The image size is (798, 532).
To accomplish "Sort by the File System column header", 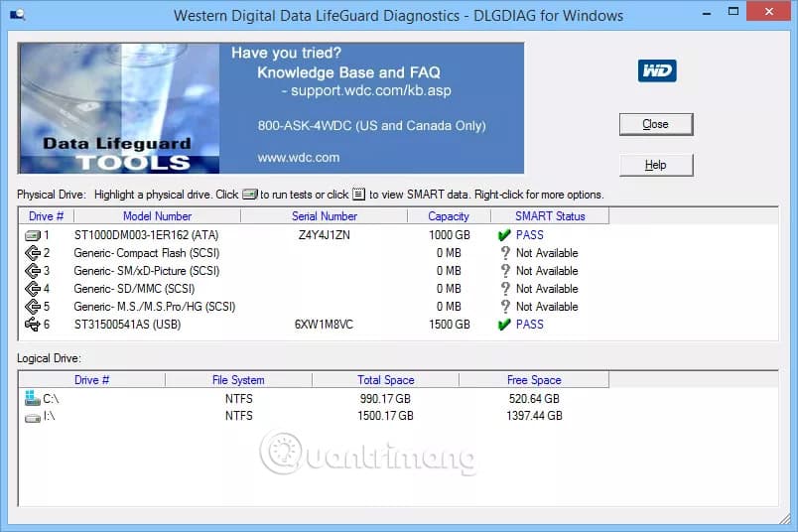I will coord(238,380).
